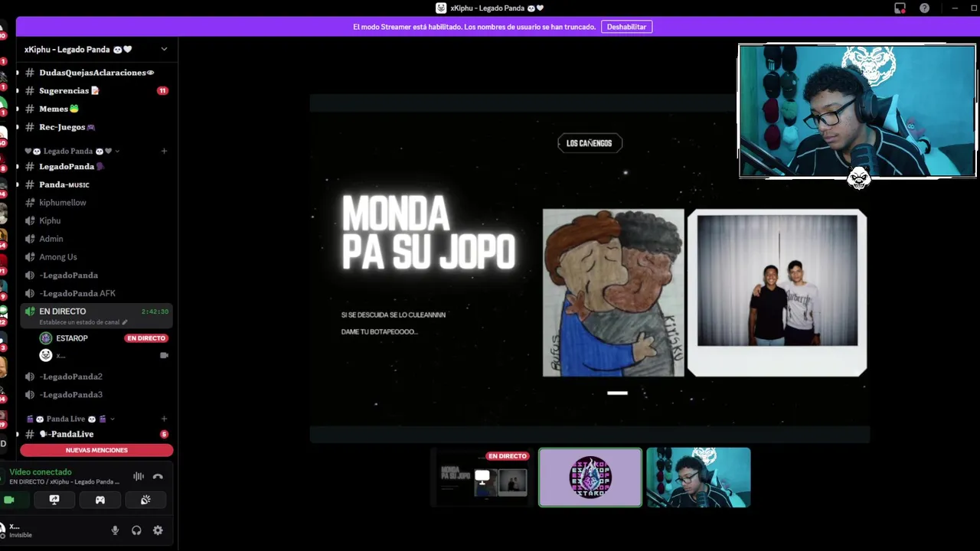This screenshot has height=551, width=980.
Task: Click the EN DIRECTO label on stream tile
Action: pyautogui.click(x=508, y=456)
